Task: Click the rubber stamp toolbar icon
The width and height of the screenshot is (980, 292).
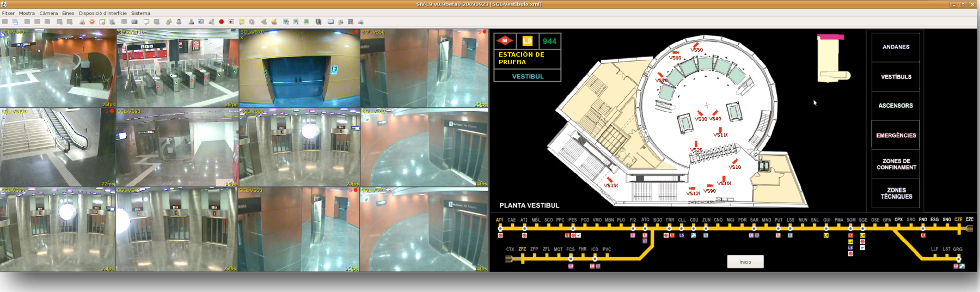Action: click(x=191, y=22)
